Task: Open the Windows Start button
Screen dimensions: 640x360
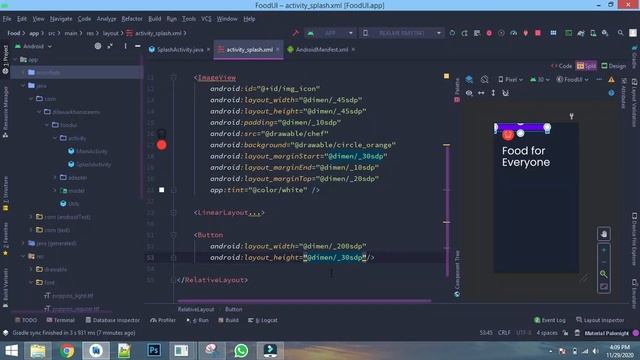Action: coord(11,351)
